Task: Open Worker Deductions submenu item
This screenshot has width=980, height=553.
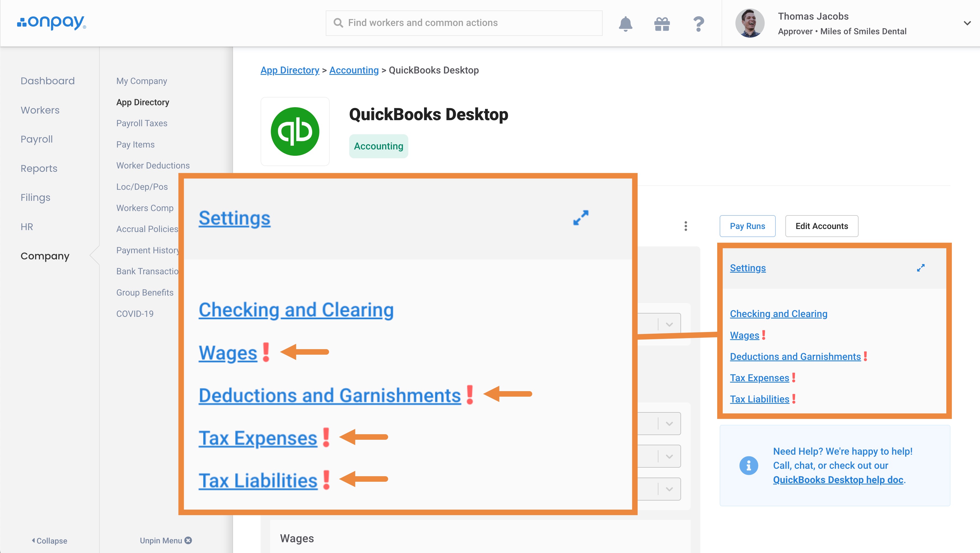Action: point(153,165)
